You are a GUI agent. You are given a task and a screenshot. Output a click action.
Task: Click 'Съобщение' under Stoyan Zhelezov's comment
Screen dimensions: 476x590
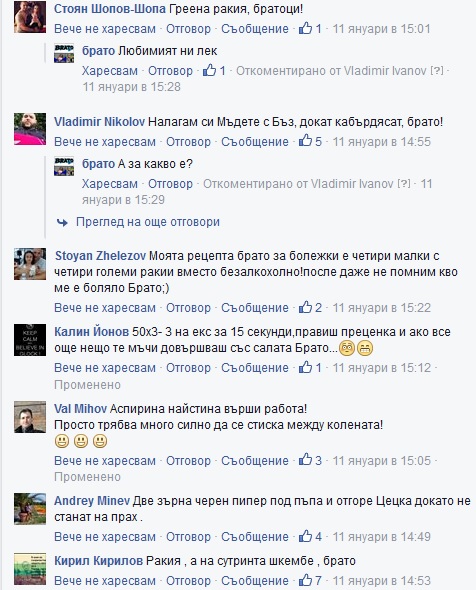click(255, 308)
